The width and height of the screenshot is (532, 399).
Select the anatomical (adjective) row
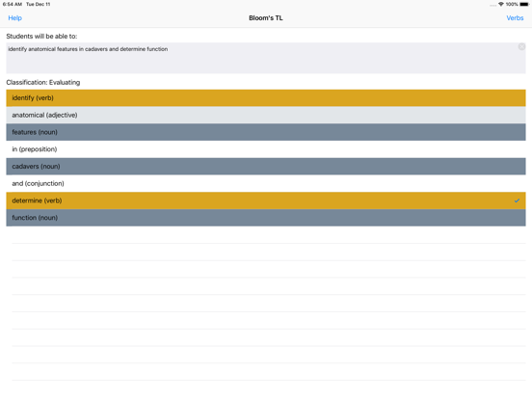[266, 115]
